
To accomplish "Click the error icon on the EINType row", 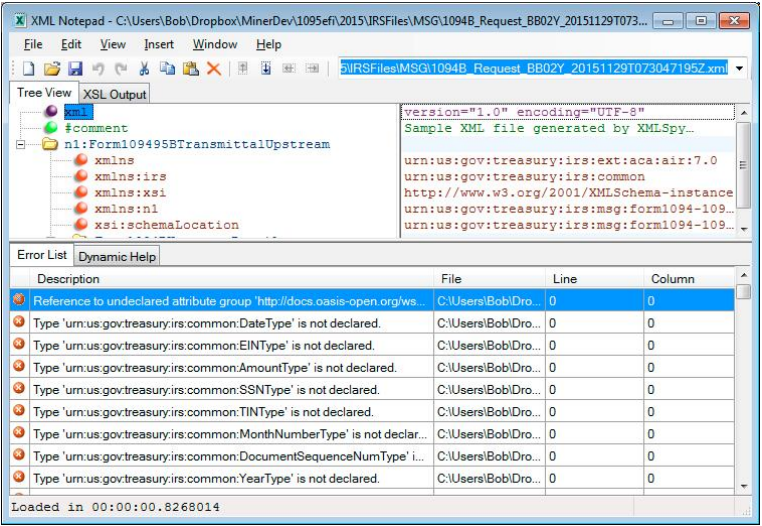I will pos(19,343).
